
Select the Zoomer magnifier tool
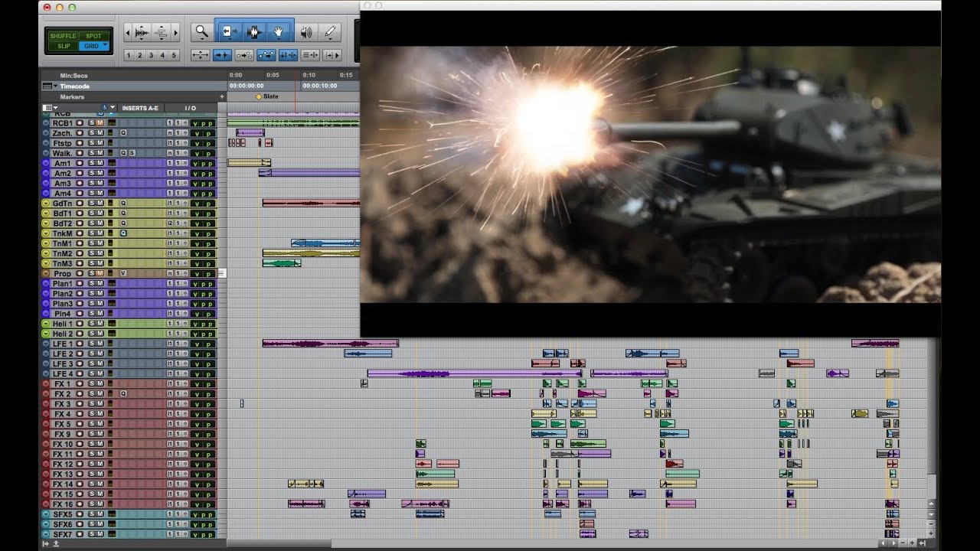(201, 32)
